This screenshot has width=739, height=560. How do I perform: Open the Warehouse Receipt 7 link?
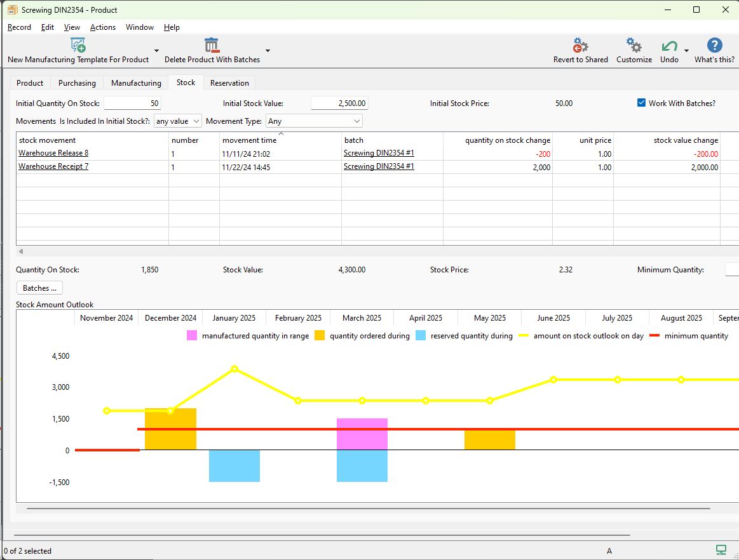53,166
